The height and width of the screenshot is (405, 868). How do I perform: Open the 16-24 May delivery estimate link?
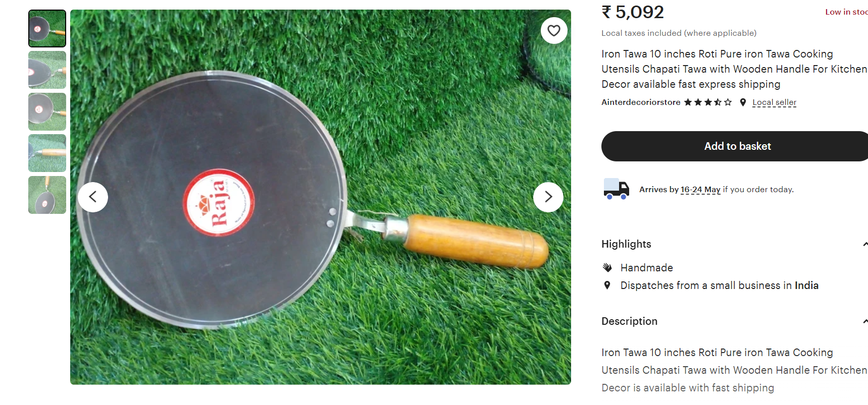point(700,190)
